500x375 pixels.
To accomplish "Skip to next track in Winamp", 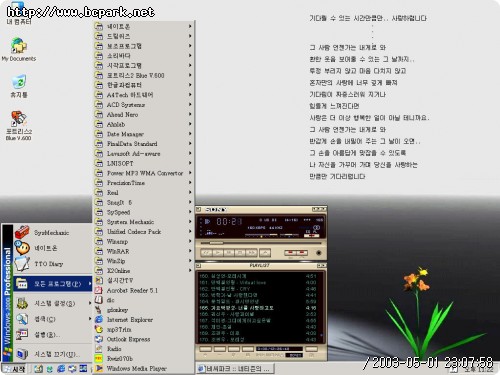I will tap(252, 253).
